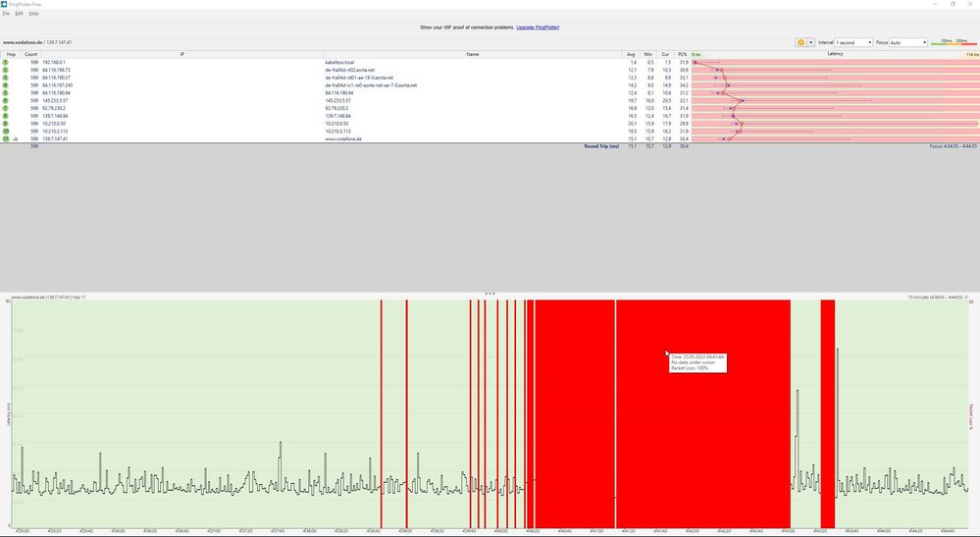Click the hop 6 latency bar in the graph column
The width and height of the screenshot is (980, 537).
click(835, 101)
